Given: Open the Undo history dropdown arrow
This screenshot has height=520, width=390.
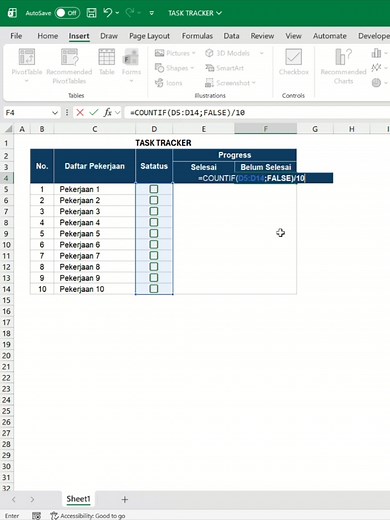Looking at the screenshot, I should 117,13.
